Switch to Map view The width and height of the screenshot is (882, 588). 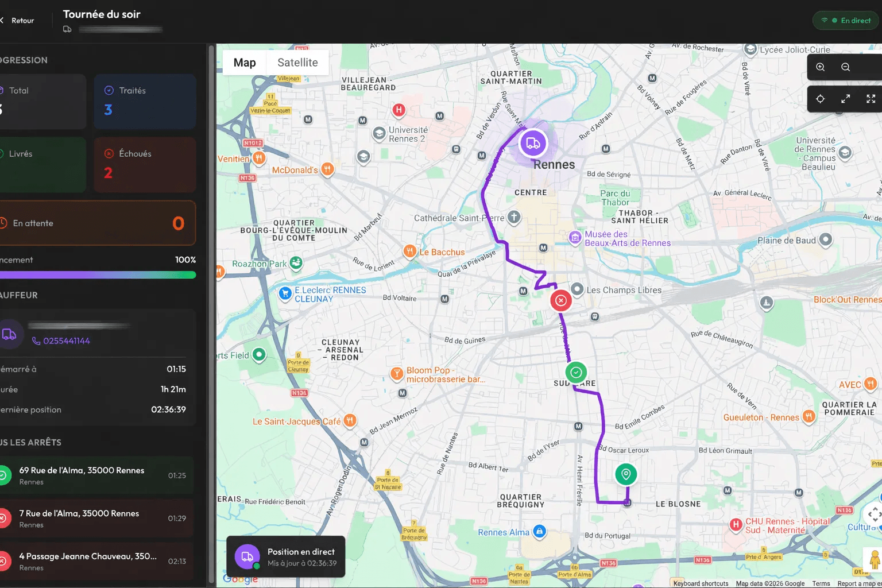[244, 62]
